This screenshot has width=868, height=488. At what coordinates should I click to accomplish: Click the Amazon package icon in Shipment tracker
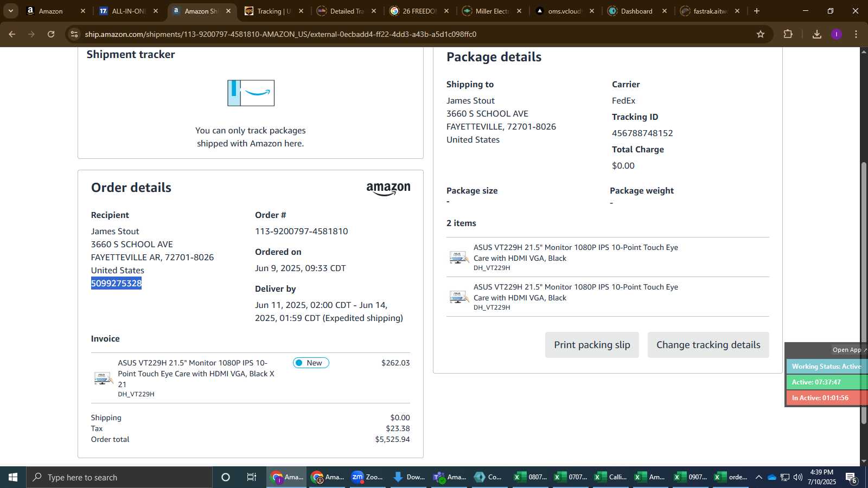tap(251, 93)
